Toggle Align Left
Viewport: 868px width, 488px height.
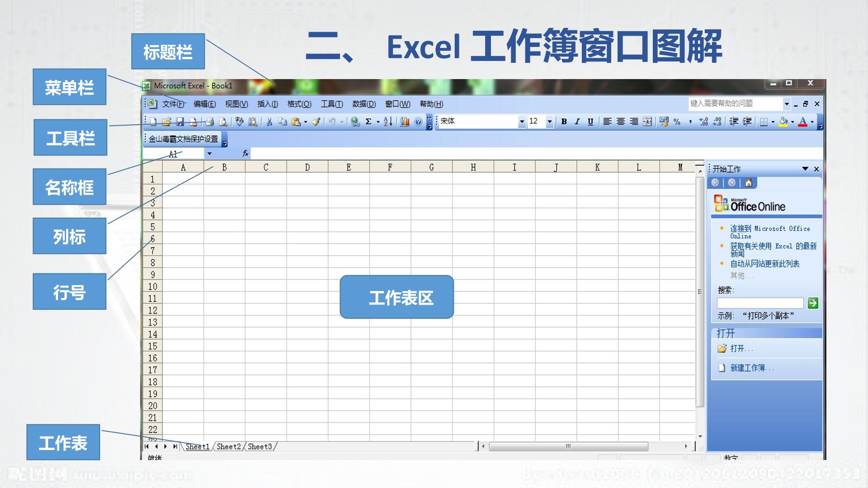pos(607,122)
